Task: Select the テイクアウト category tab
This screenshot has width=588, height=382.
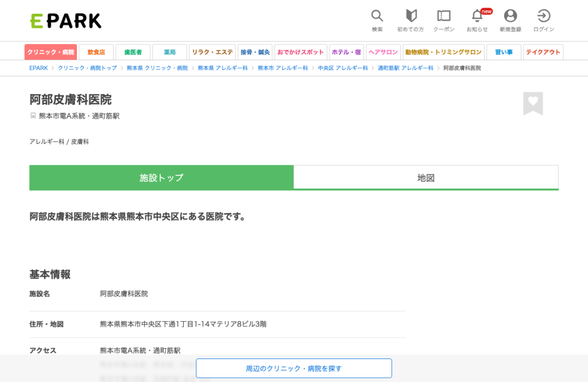Action: [543, 52]
